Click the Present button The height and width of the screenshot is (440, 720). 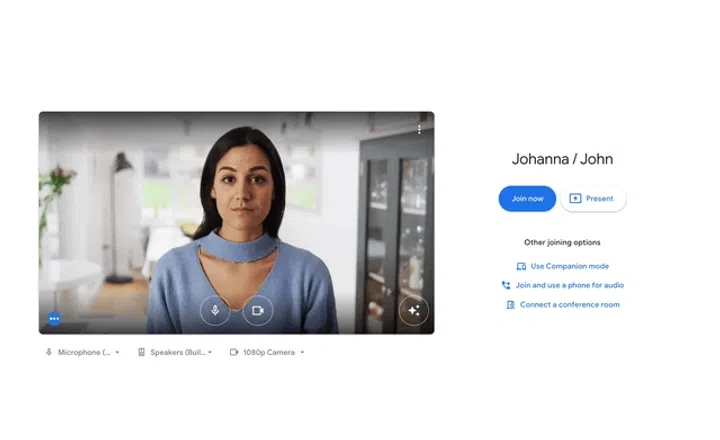tap(592, 198)
